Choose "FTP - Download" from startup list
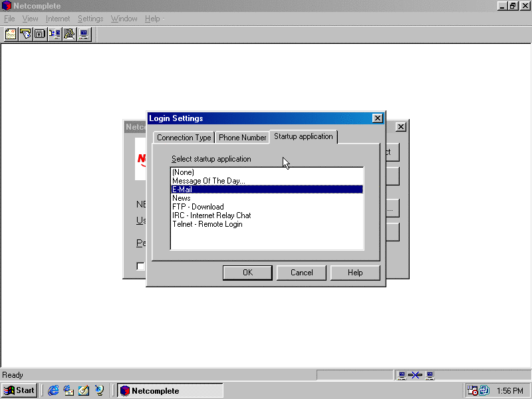 click(198, 207)
